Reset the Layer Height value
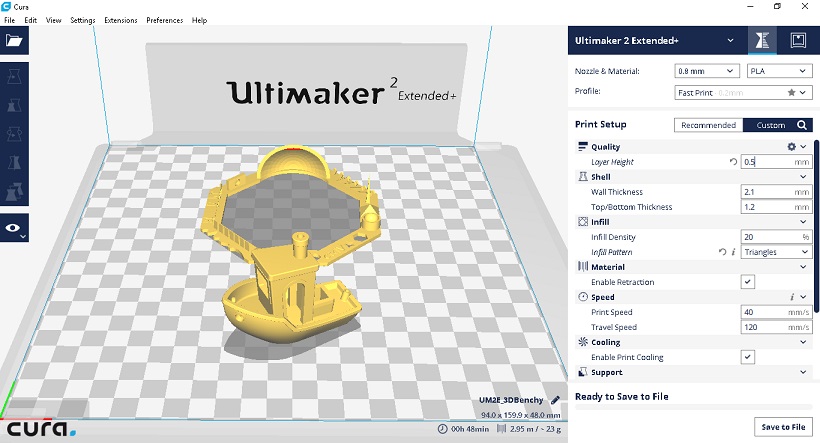The height and width of the screenshot is (443, 820). click(733, 162)
